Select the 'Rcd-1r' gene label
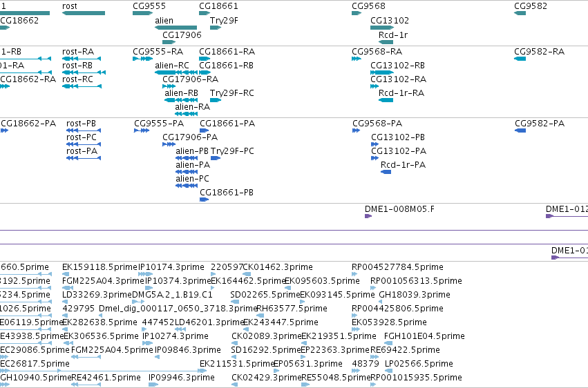This screenshot has height=388, width=588. point(393,35)
